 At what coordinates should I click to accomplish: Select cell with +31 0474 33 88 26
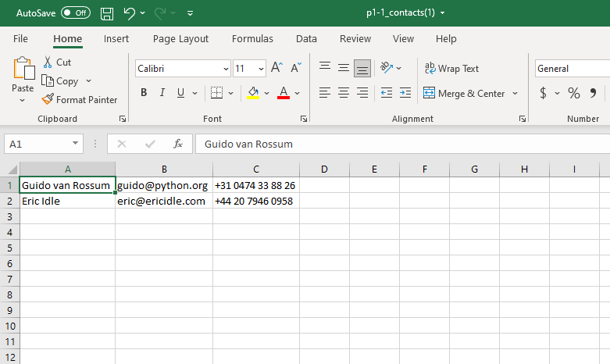click(x=256, y=185)
